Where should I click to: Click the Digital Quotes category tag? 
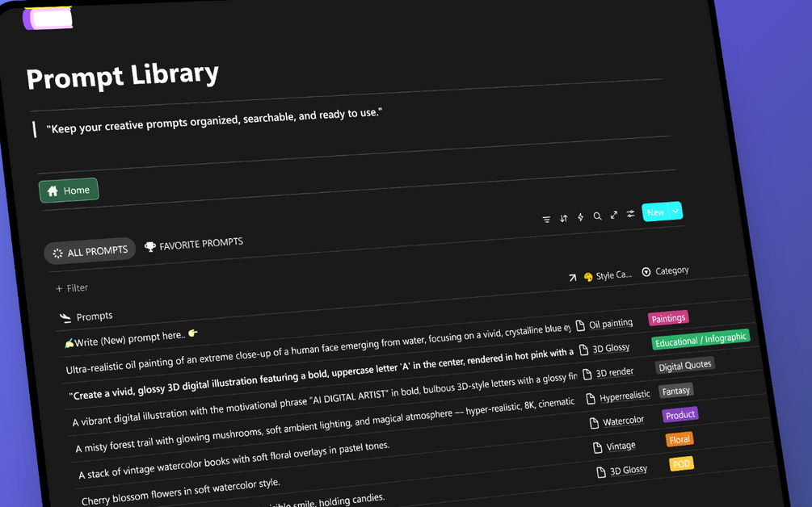684,366
